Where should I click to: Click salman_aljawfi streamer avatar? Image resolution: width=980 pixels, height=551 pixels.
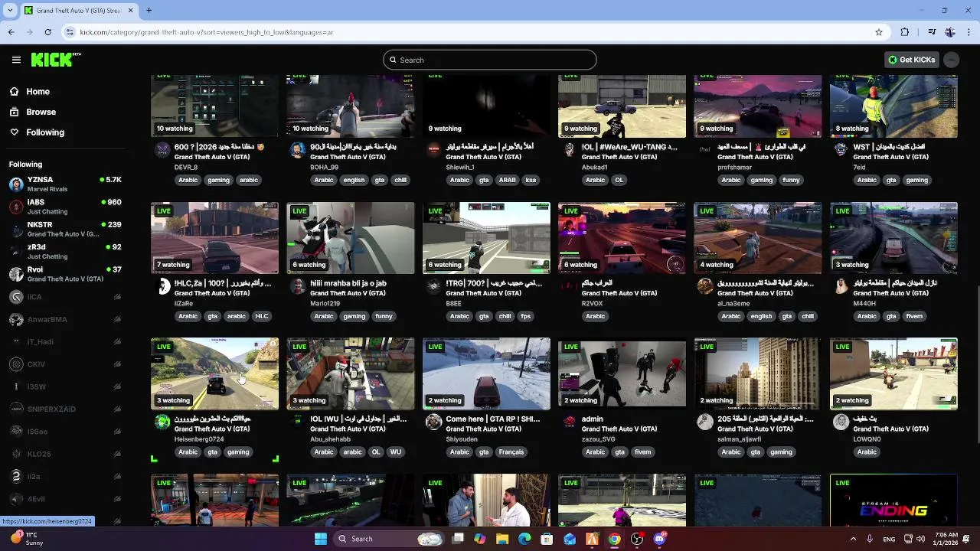(x=705, y=423)
